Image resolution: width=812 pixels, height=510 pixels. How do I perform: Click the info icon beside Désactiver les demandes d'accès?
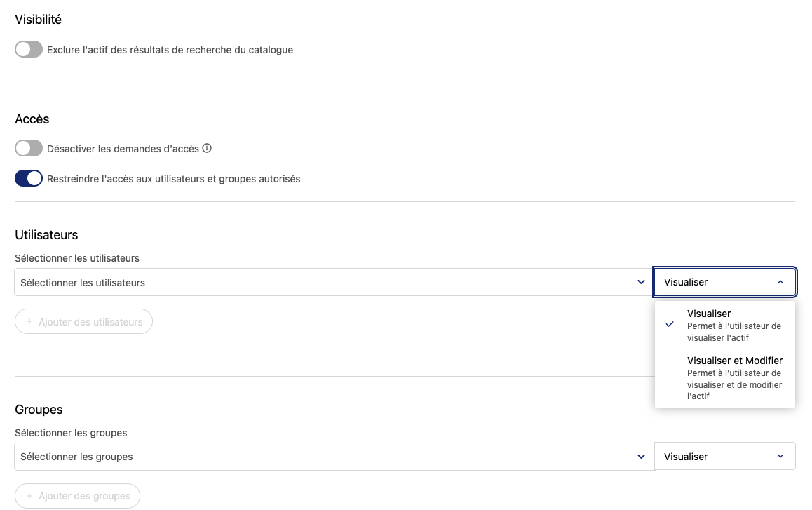pos(207,149)
